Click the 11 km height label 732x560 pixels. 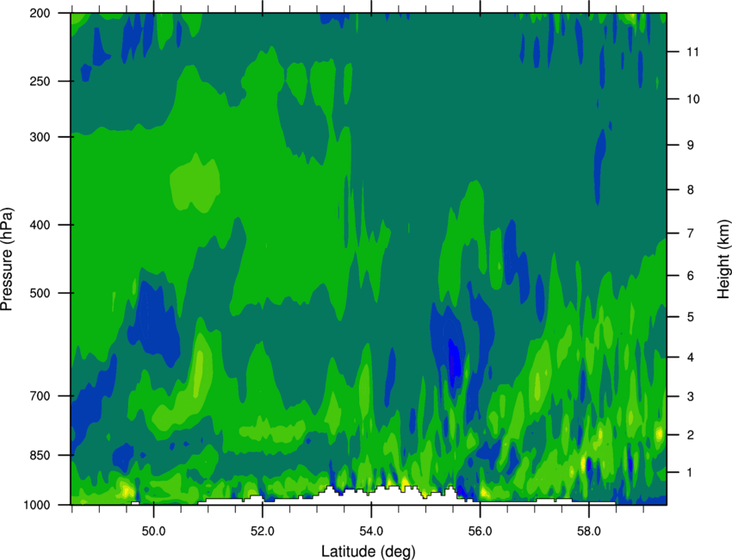point(692,52)
